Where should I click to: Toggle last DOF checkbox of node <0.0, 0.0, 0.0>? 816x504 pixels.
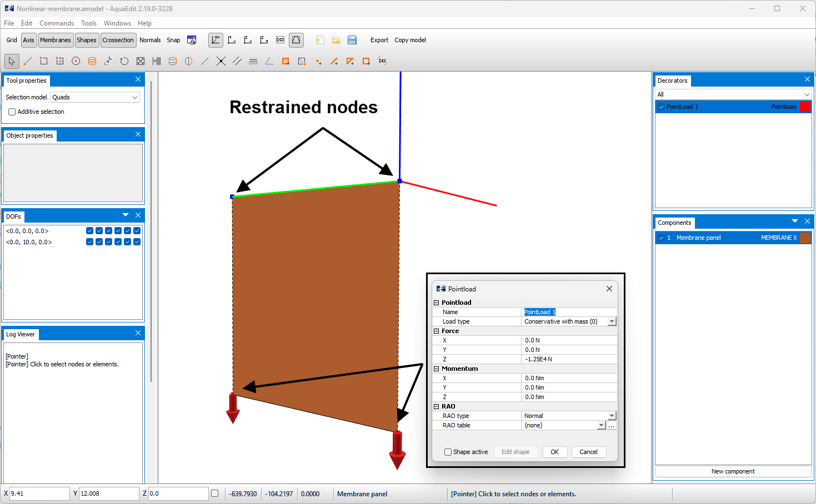coord(137,231)
